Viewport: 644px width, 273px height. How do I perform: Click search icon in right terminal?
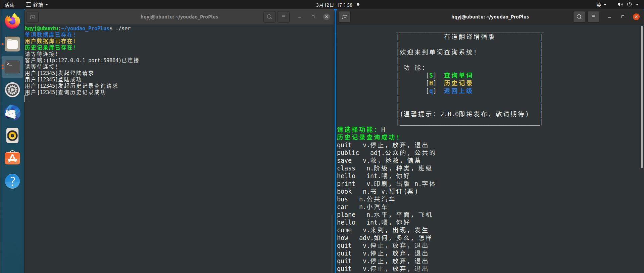click(579, 17)
